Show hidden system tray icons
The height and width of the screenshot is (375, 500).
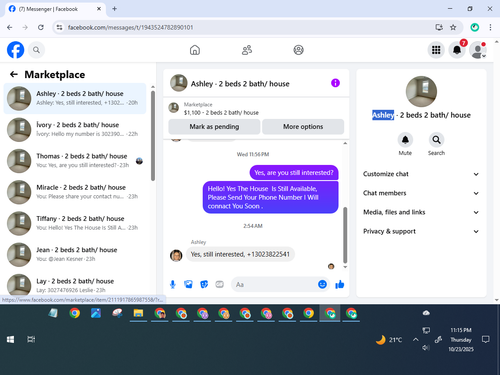pos(416,340)
